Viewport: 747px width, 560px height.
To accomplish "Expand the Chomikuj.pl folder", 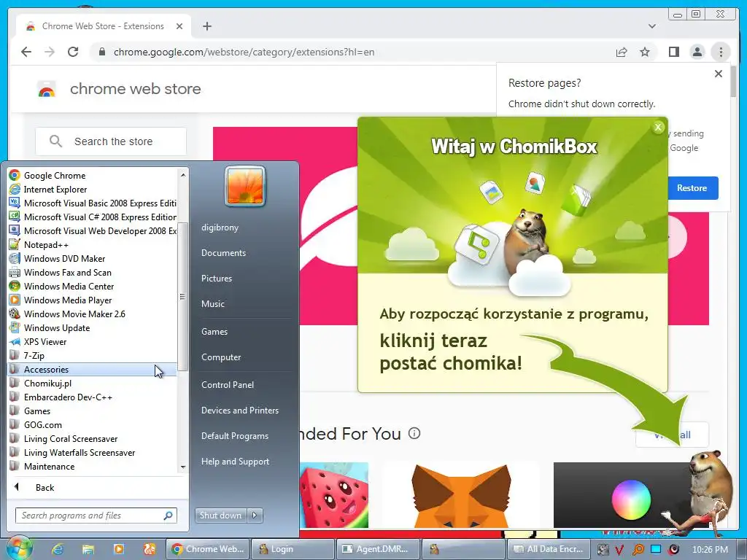I will [x=93, y=383].
